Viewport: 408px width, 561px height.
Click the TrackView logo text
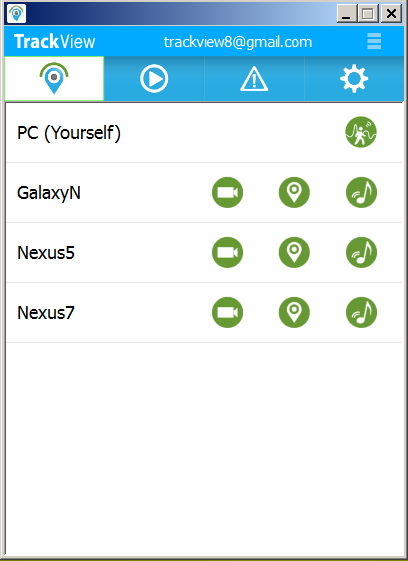tap(54, 42)
